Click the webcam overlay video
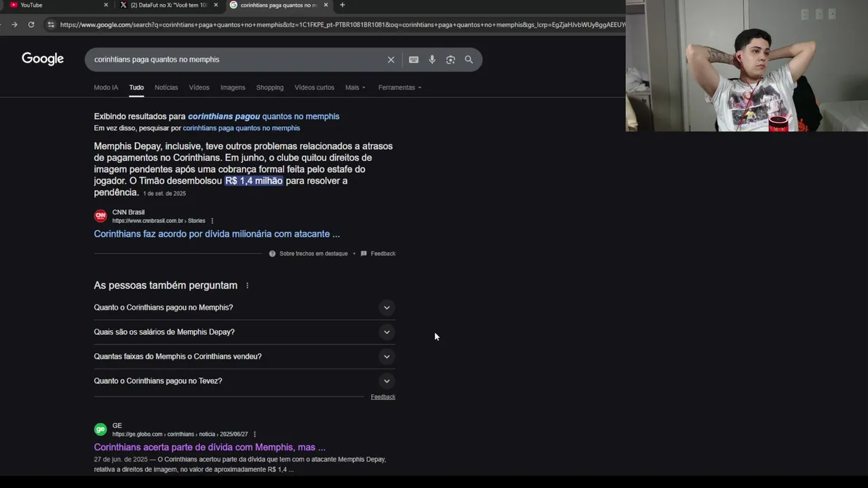The height and width of the screenshot is (488, 868). tap(747, 66)
